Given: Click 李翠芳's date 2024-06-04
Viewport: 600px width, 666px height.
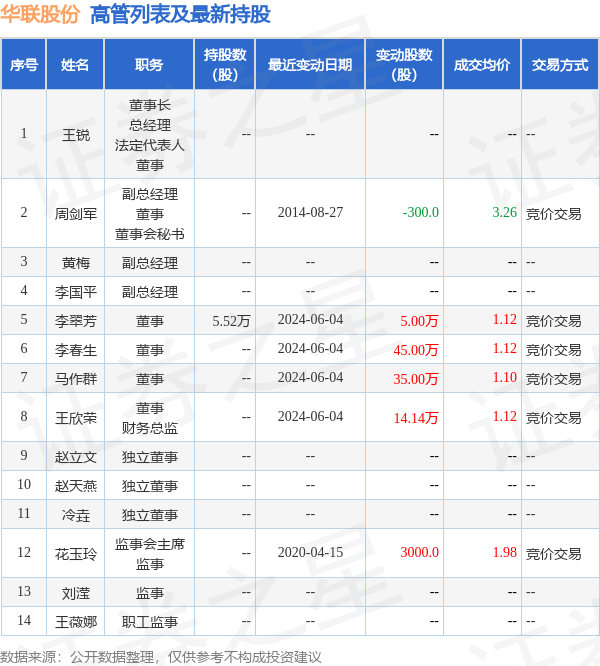Looking at the screenshot, I should click(x=310, y=319).
